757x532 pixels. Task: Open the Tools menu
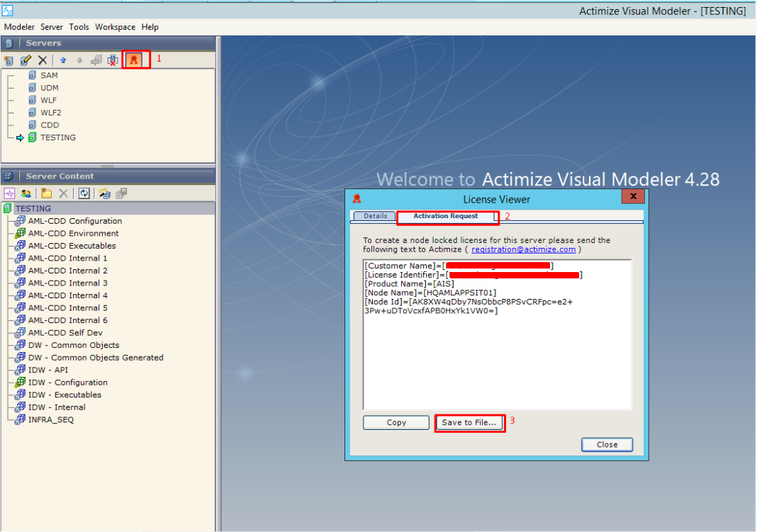(x=79, y=27)
